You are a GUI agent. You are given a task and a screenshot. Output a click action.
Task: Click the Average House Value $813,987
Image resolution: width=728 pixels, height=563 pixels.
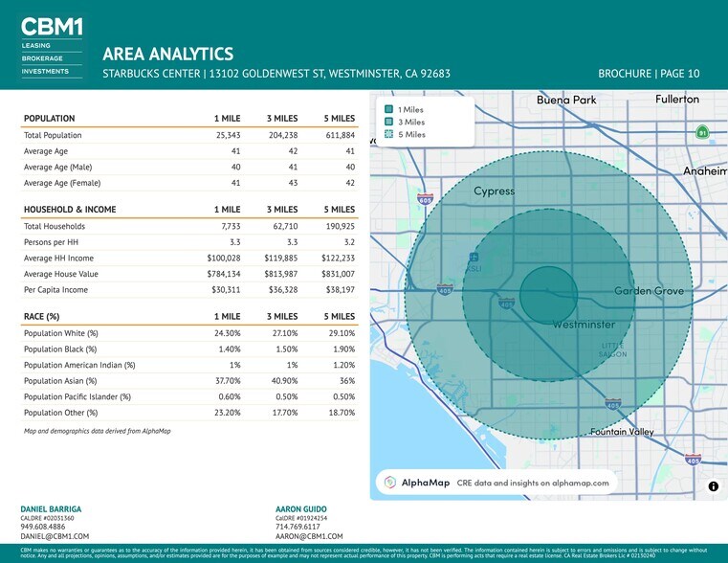pos(281,274)
